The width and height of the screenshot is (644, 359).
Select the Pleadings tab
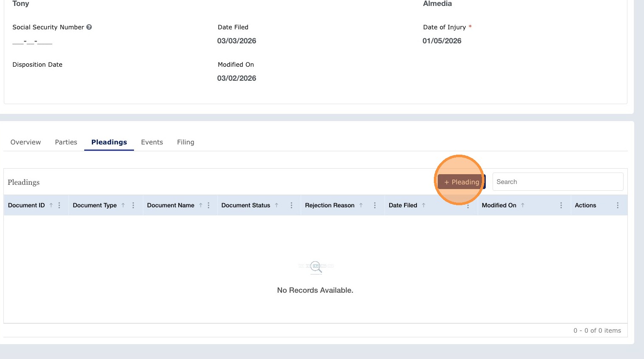[109, 142]
